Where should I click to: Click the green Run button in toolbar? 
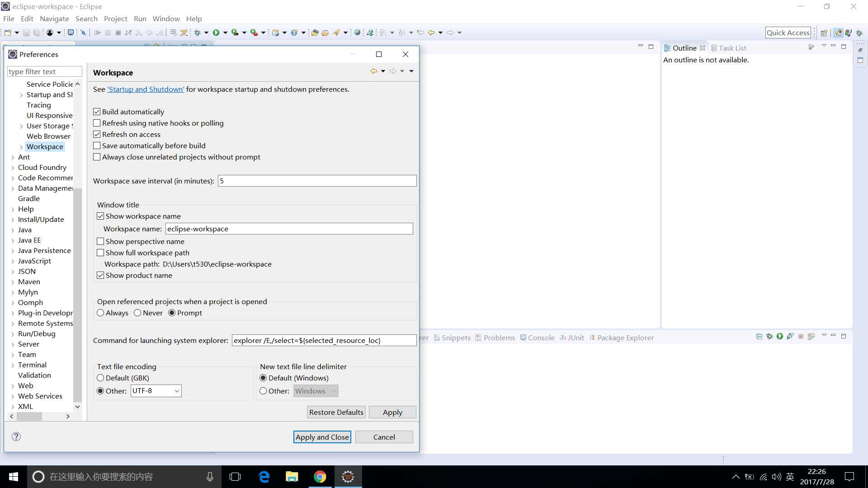pyautogui.click(x=216, y=33)
